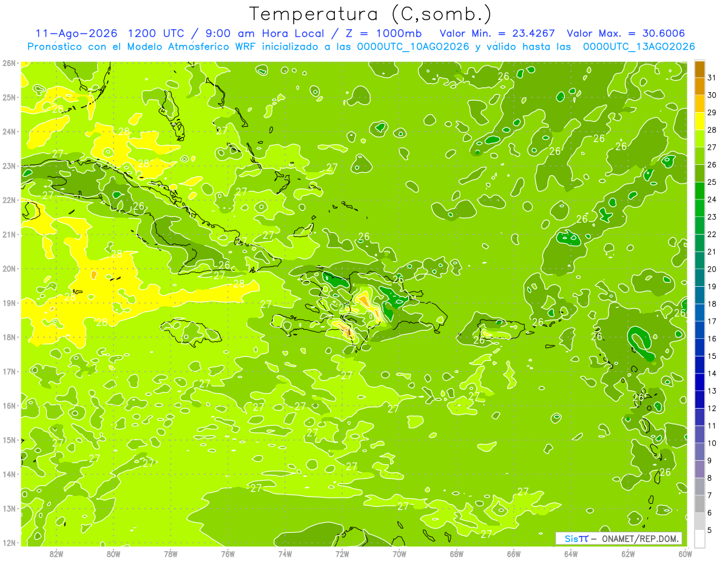This screenshot has width=728, height=562.
Task: Click the '70W' longitude tick label
Action: [x=399, y=554]
